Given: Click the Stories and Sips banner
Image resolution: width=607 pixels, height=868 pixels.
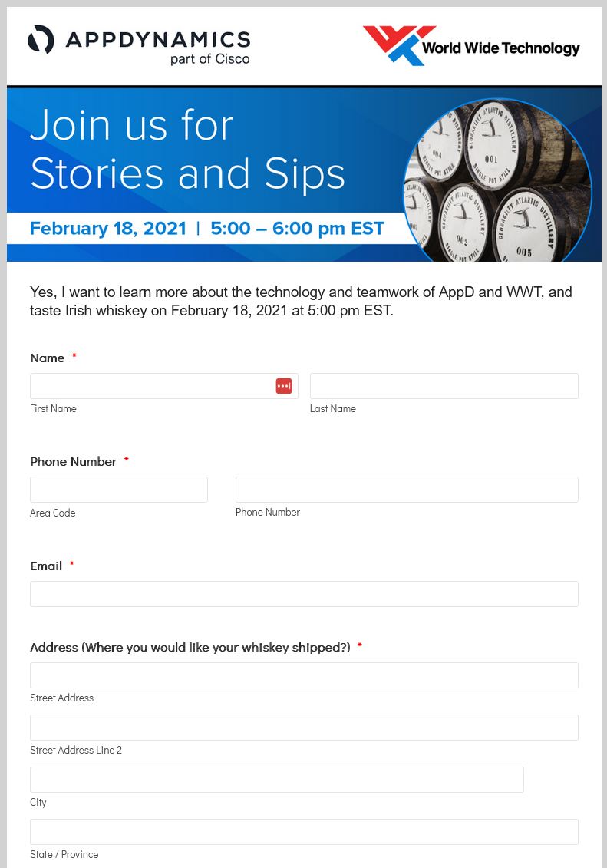Looking at the screenshot, I should (188, 149).
